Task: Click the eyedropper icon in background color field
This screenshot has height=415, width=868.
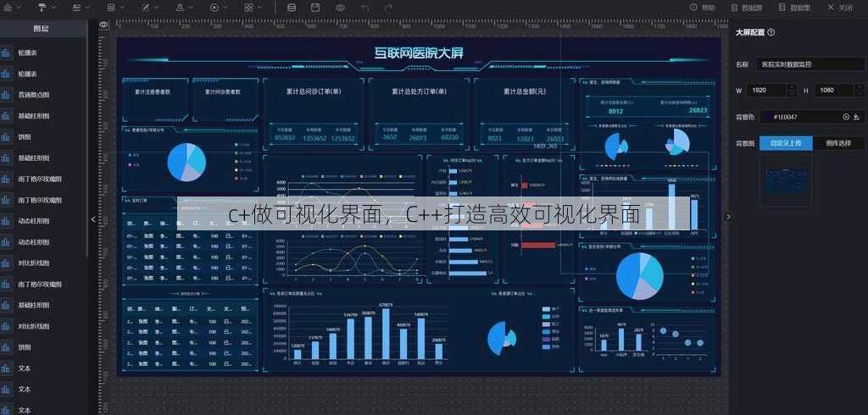Action: tap(856, 117)
